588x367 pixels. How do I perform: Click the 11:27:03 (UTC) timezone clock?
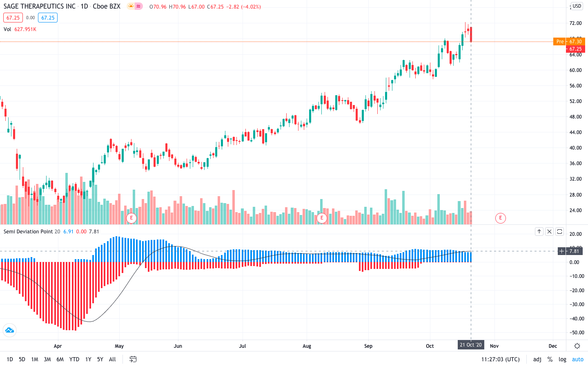[x=500, y=359]
